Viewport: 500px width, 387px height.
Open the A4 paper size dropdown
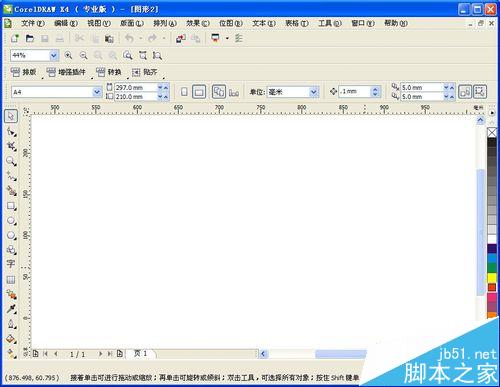(x=97, y=92)
